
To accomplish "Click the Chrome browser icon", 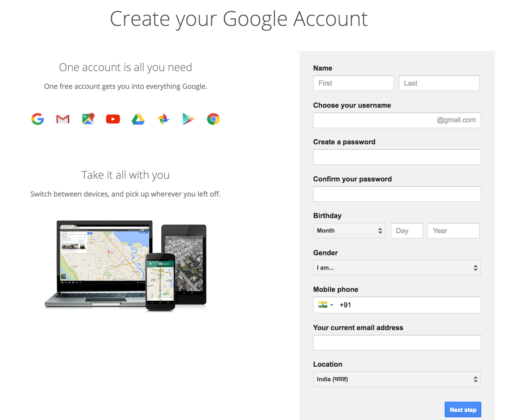I will 213,119.
